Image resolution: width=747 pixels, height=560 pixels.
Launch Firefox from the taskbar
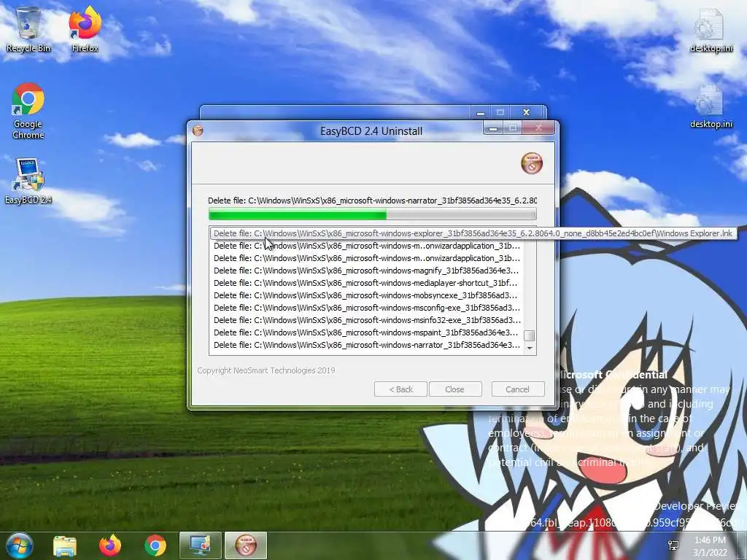pyautogui.click(x=110, y=545)
